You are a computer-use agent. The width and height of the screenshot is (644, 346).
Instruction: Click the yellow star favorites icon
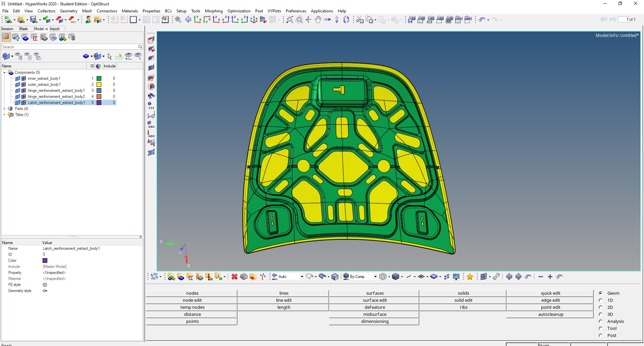coord(470,277)
